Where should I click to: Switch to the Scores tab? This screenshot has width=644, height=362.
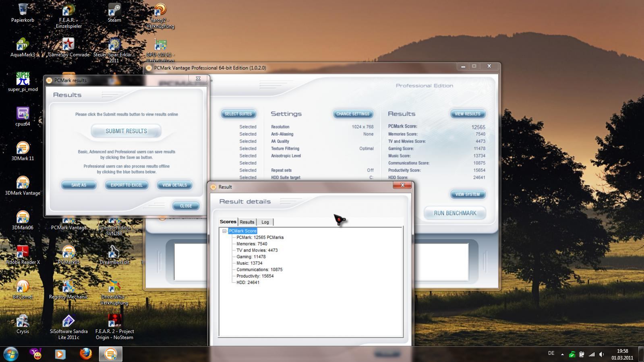coord(228,222)
